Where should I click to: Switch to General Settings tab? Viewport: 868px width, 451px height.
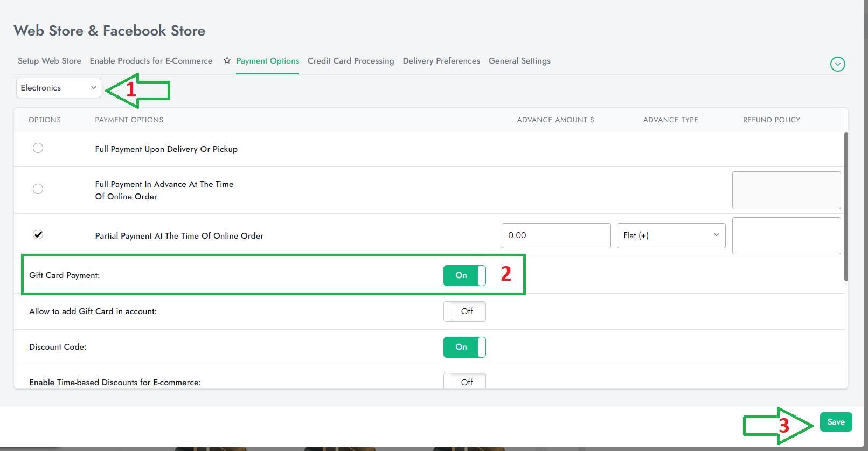(x=519, y=61)
